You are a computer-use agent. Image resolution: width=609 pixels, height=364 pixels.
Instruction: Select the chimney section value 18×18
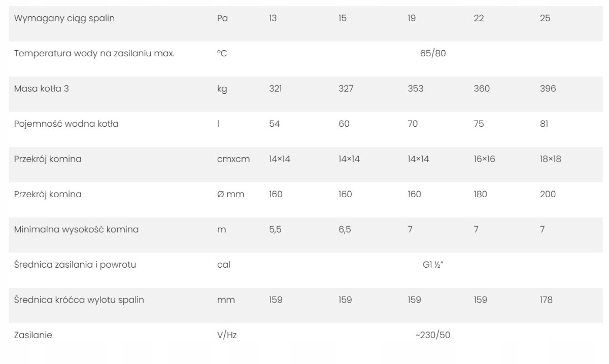(x=551, y=159)
